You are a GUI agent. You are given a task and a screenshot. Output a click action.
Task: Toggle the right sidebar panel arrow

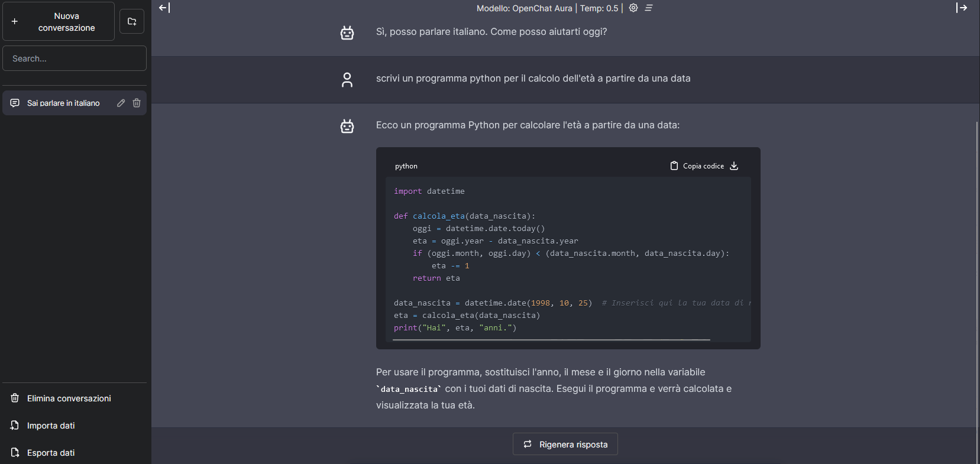[x=962, y=8]
